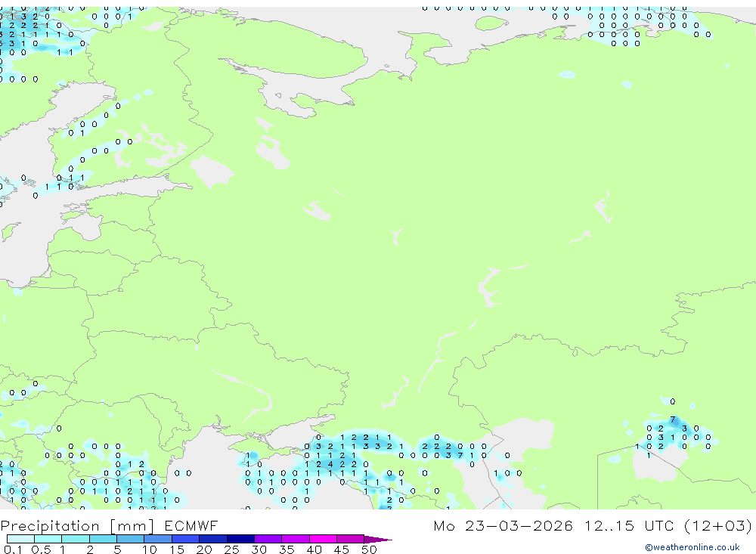Click the above-50 purple legend arrow tip
Screen dimensions: 756x554
point(378,539)
